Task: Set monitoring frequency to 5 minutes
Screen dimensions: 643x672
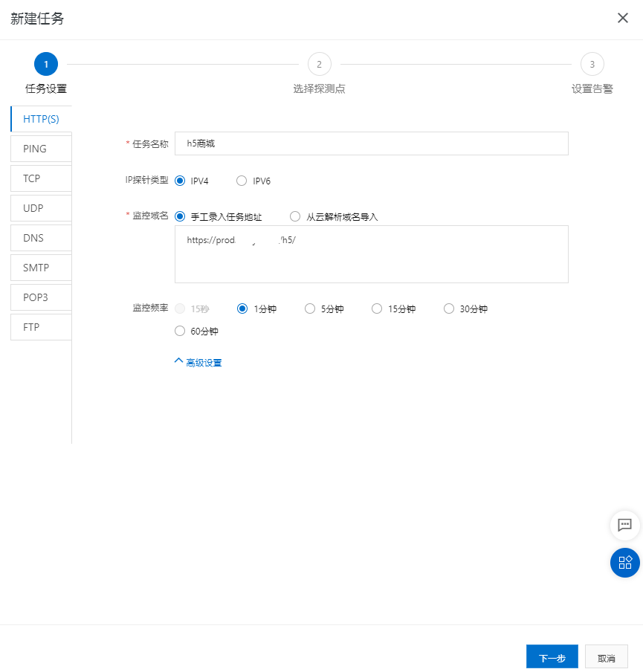Action: [x=310, y=309]
